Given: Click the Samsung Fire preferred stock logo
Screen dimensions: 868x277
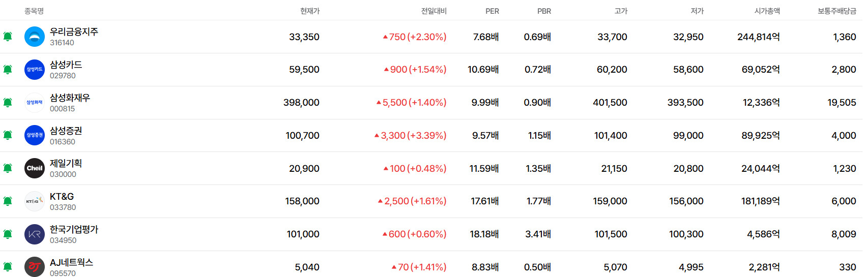Looking at the screenshot, I should 35,103.
